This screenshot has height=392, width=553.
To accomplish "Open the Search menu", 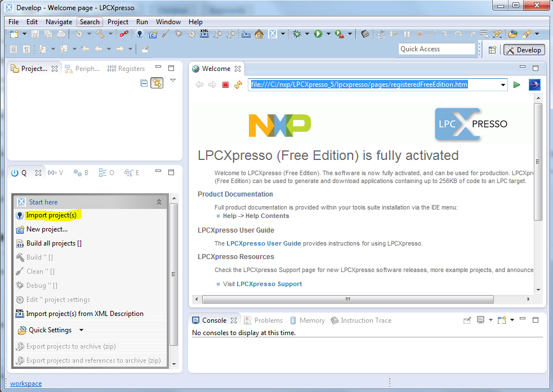I will (90, 22).
